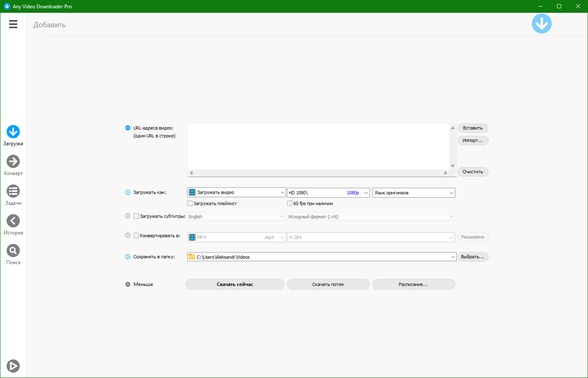Image resolution: width=588 pixels, height=378 pixels.
Task: Open the Задачи list icon
Action: 13,191
